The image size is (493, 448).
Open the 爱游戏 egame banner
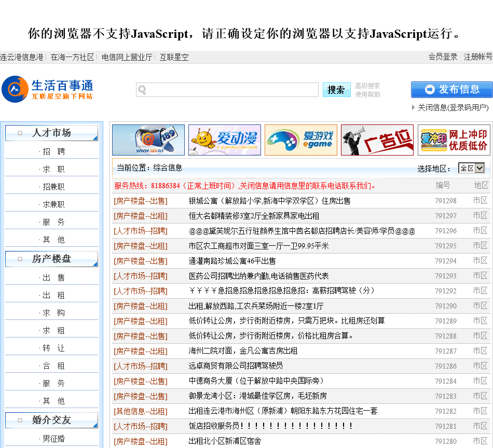(301, 140)
